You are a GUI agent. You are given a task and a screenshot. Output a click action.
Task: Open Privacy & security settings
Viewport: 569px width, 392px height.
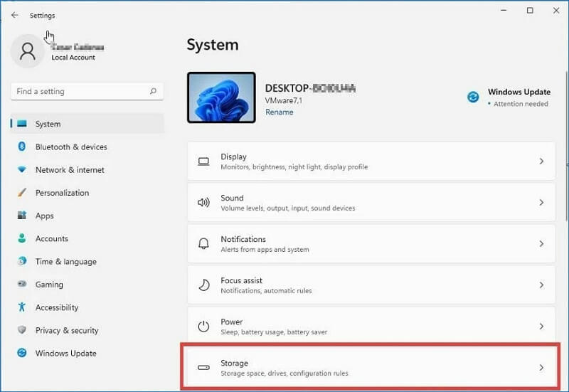tap(87, 329)
